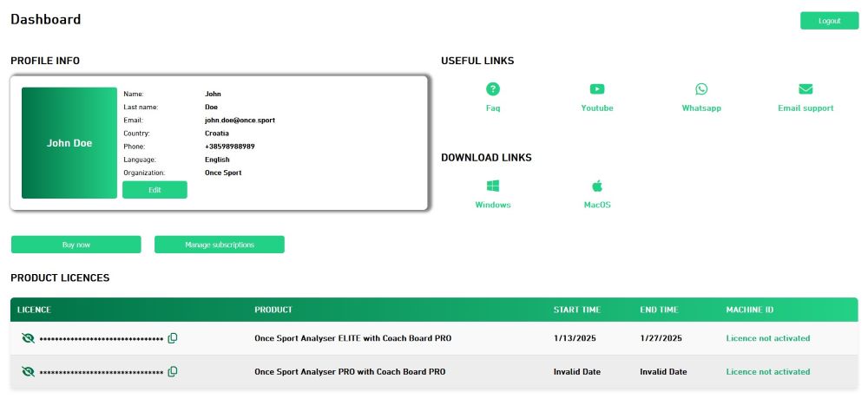Click the FAQ question mark icon

pos(493,88)
